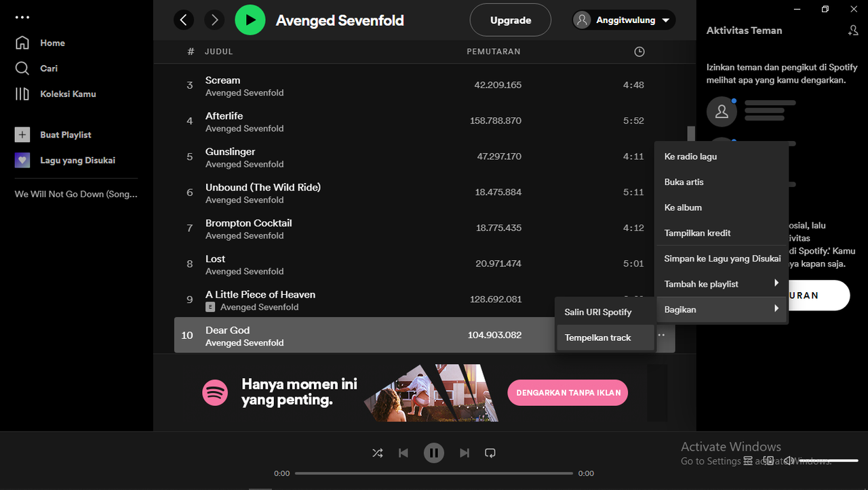Seek on the playback progress bar
The height and width of the screenshot is (490, 868).
click(x=434, y=473)
